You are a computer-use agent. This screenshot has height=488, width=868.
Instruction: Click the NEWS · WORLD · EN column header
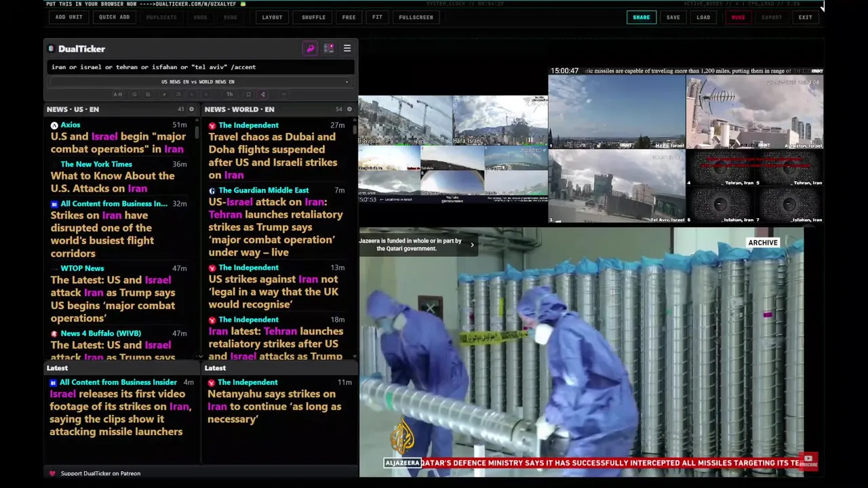coord(239,109)
